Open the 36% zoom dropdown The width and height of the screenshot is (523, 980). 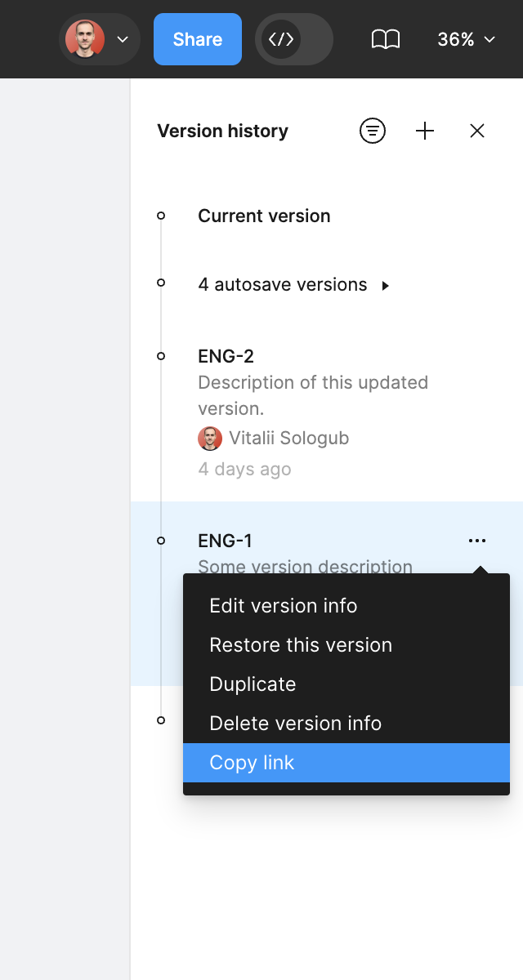[x=467, y=39]
